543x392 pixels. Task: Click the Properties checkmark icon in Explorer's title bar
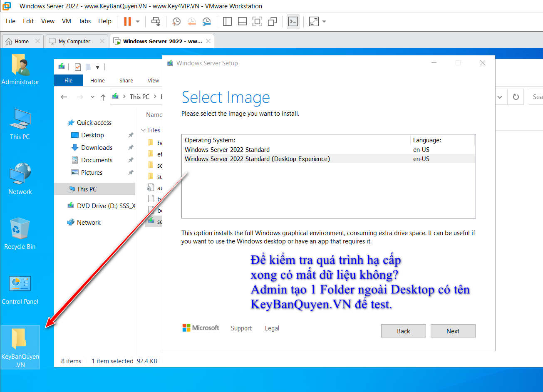tap(78, 67)
